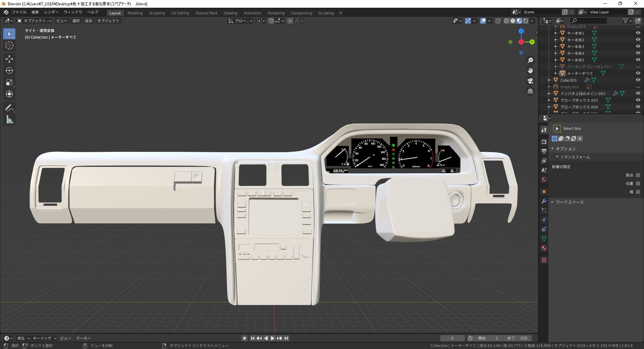
Task: Pick the Measure tool
Action: pos(9,119)
